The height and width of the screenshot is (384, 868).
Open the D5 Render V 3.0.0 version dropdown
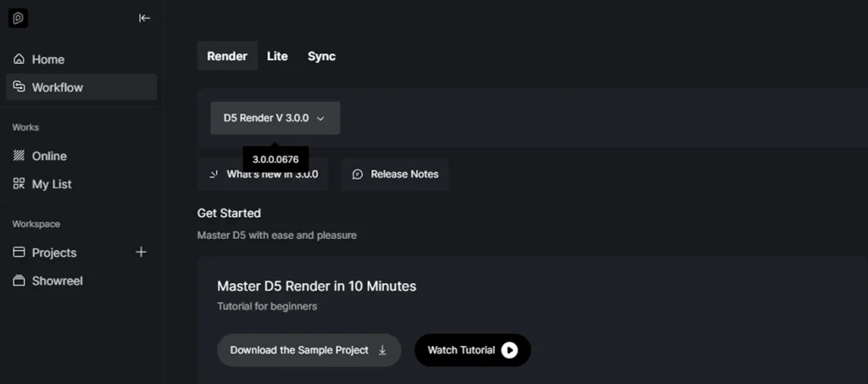coord(275,118)
